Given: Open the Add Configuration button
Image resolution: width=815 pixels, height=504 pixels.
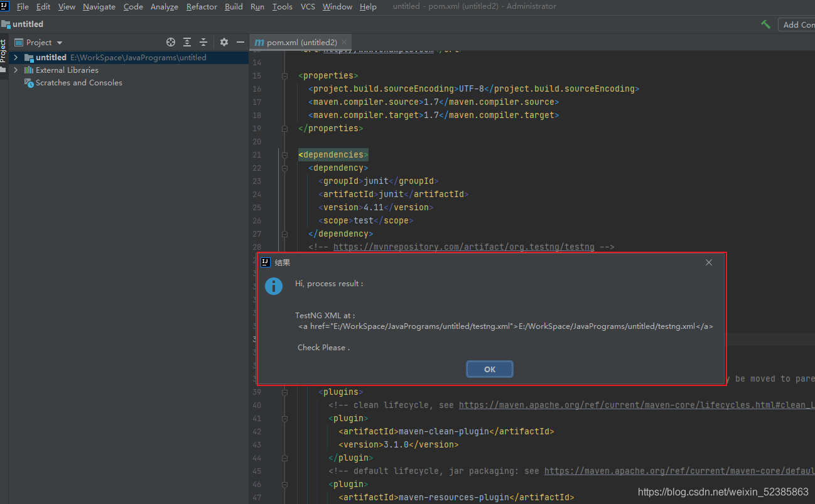Looking at the screenshot, I should [x=796, y=24].
